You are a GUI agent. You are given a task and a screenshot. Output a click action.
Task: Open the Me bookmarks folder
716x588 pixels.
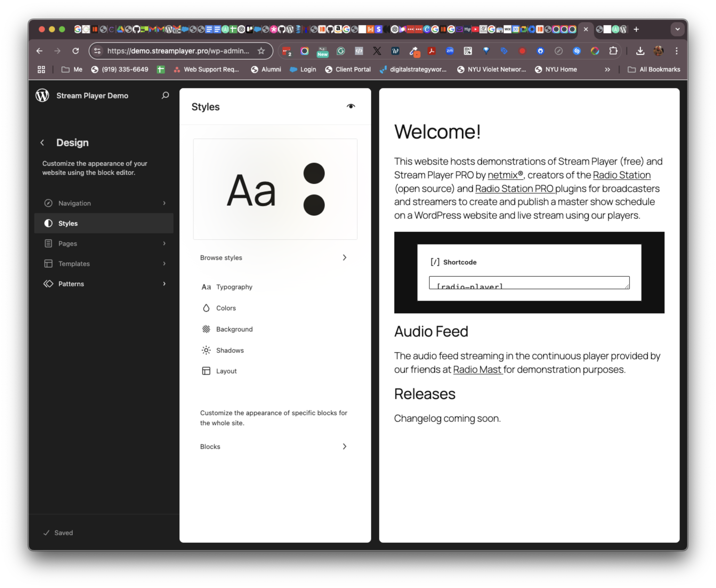click(x=72, y=70)
